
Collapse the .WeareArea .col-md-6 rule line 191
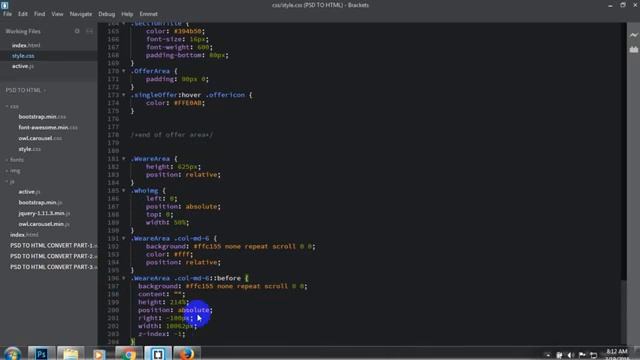(x=124, y=238)
